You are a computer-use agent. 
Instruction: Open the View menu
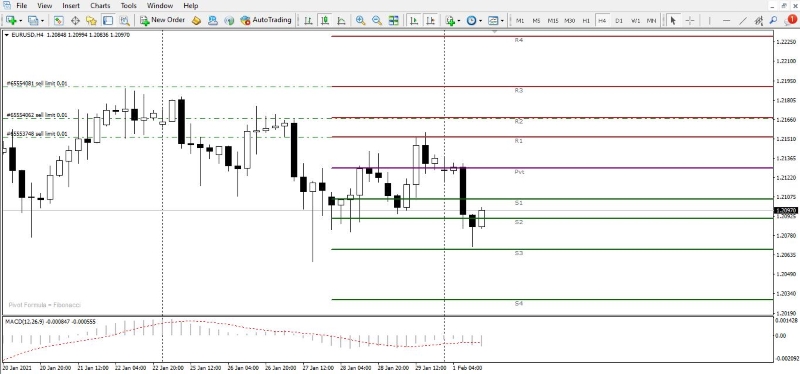point(44,6)
